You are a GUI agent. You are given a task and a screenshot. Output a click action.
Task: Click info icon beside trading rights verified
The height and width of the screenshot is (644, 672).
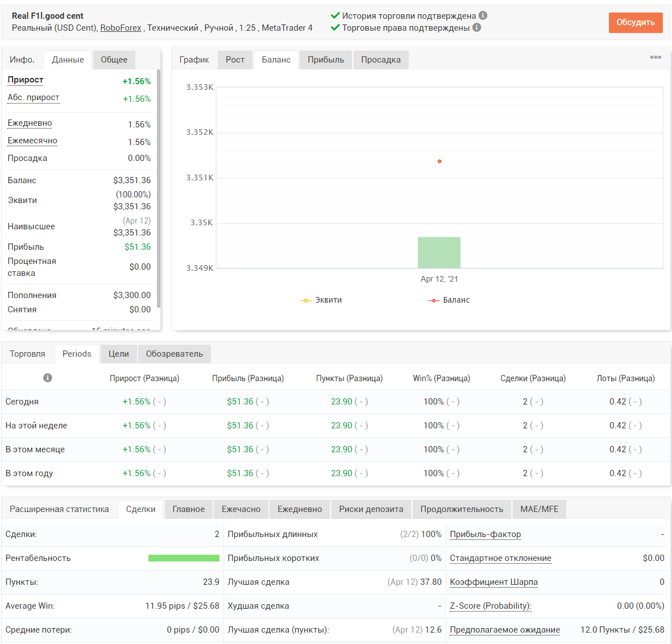click(x=476, y=27)
